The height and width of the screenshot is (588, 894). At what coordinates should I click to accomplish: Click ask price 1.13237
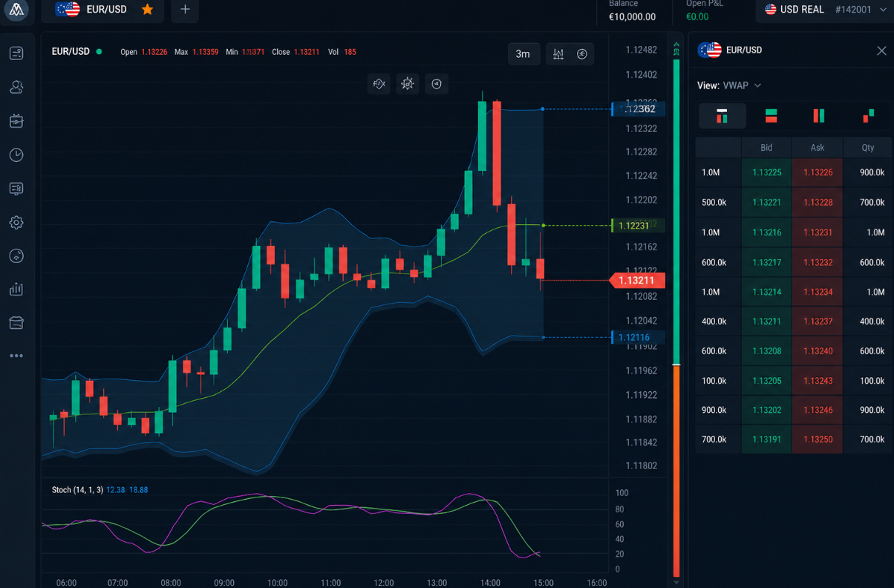[818, 321]
